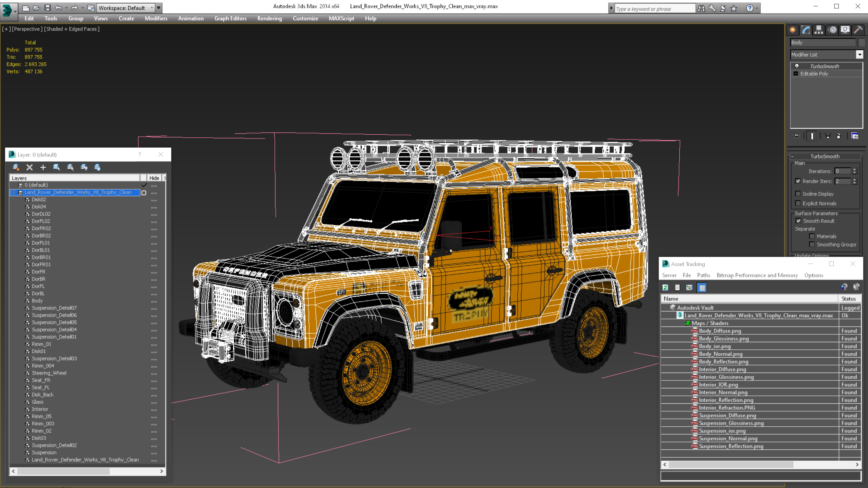868x488 pixels.
Task: Open the Motion command panel tab
Action: (832, 30)
